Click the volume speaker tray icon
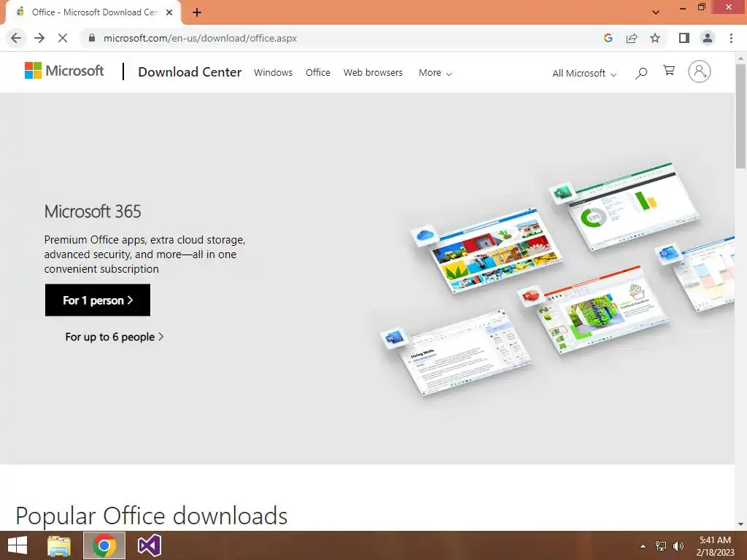This screenshot has height=560, width=747. [x=678, y=546]
